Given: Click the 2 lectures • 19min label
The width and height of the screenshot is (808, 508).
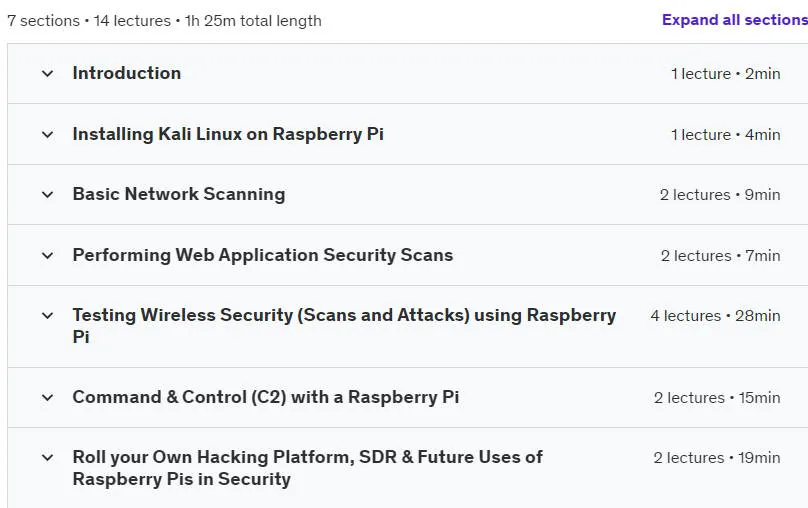Looking at the screenshot, I should (717, 458).
